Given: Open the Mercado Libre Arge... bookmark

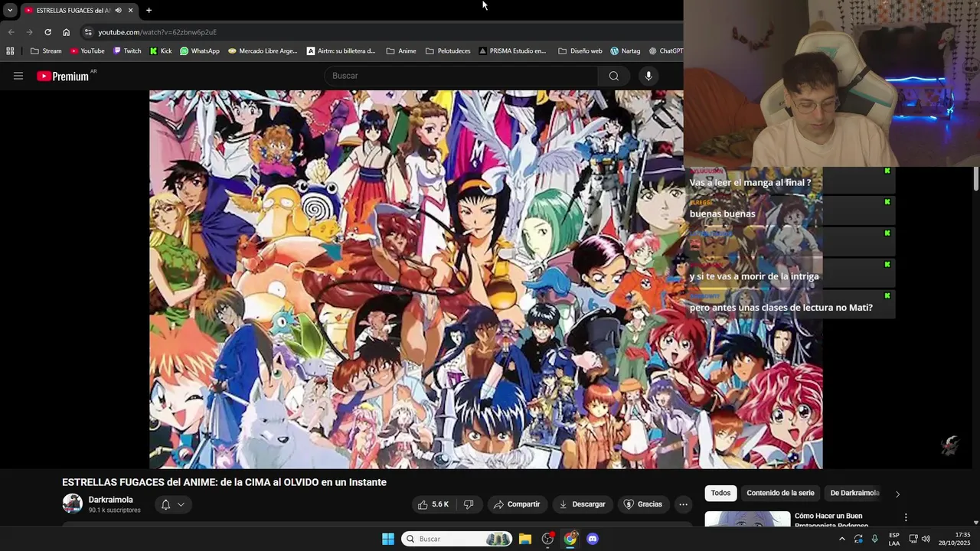Looking at the screenshot, I should 263,51.
